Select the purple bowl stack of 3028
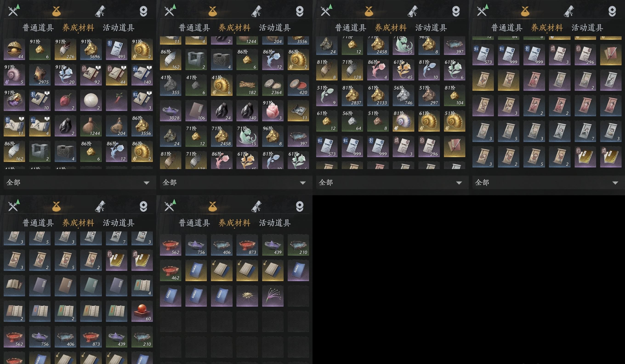The image size is (625, 364). (x=170, y=111)
